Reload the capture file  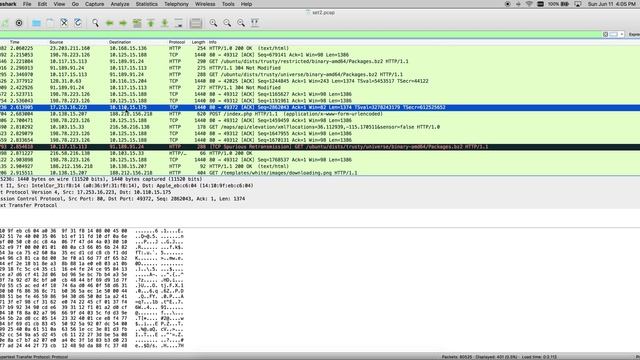tap(78, 23)
